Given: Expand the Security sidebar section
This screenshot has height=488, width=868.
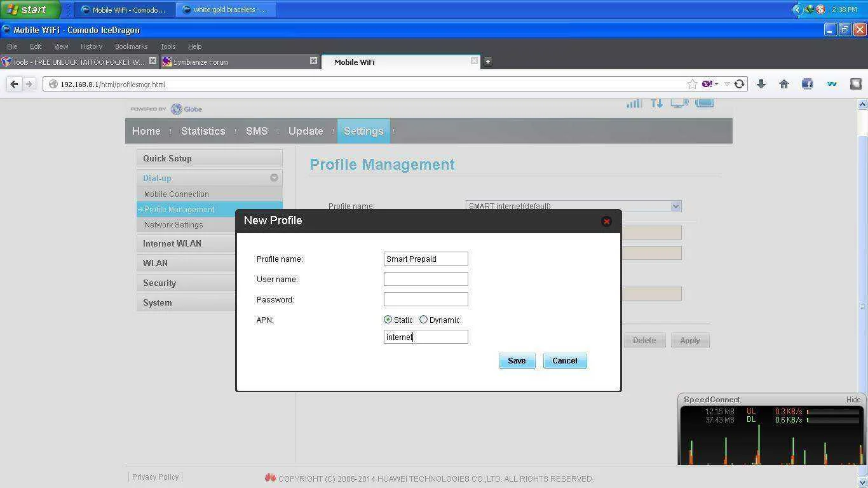Looking at the screenshot, I should pyautogui.click(x=187, y=283).
